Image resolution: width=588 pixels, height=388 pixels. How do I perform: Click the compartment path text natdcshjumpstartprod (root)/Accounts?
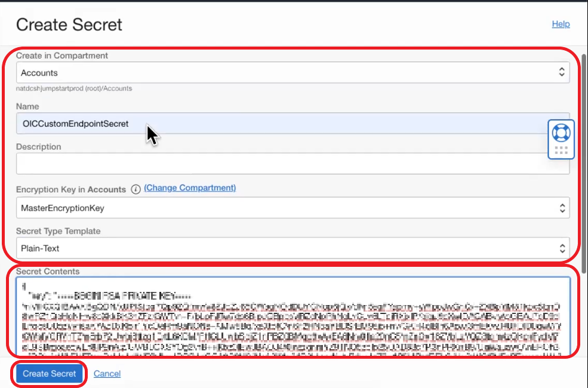click(74, 88)
